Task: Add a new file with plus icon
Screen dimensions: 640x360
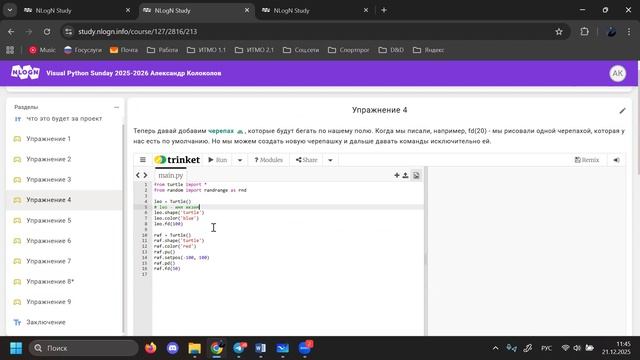Action: 397,176
